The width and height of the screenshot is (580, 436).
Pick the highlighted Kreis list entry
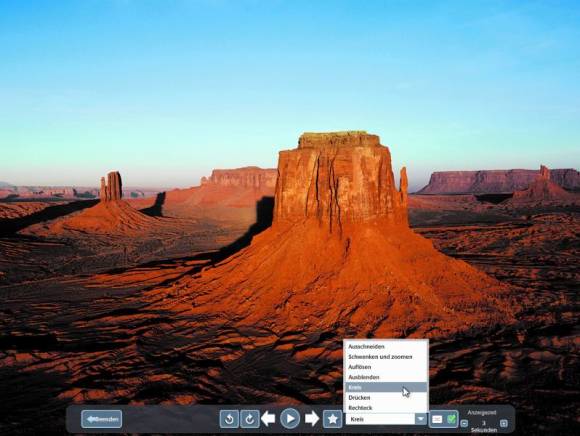(386, 387)
